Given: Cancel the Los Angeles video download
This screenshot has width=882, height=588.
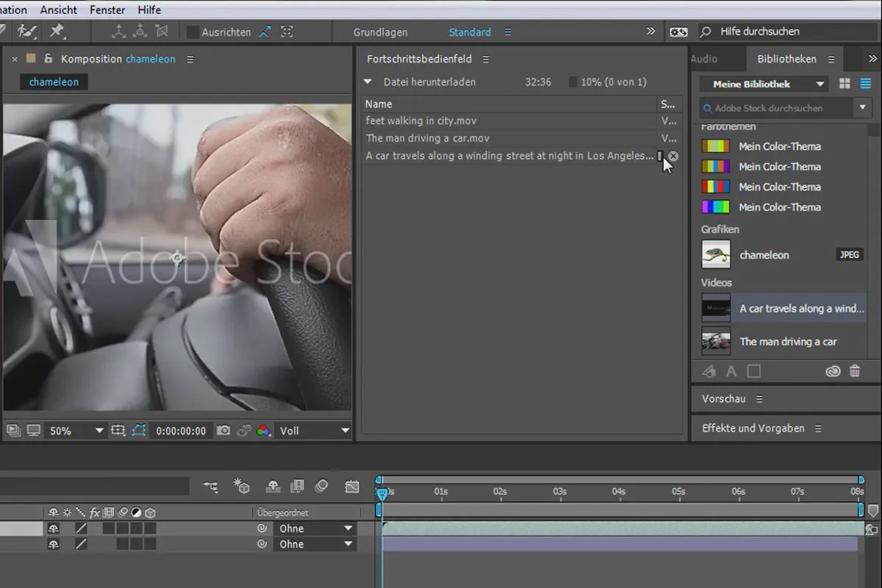Looking at the screenshot, I should 673,156.
